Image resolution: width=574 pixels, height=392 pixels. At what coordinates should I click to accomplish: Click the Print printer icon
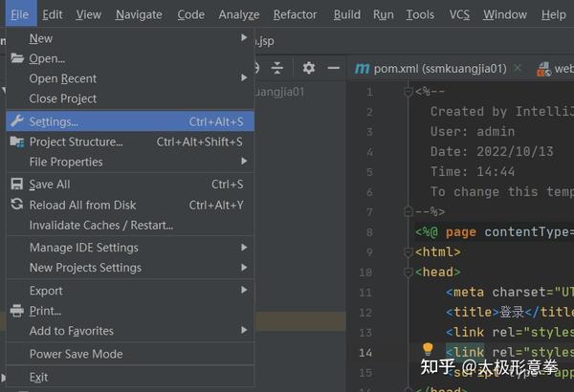click(17, 311)
